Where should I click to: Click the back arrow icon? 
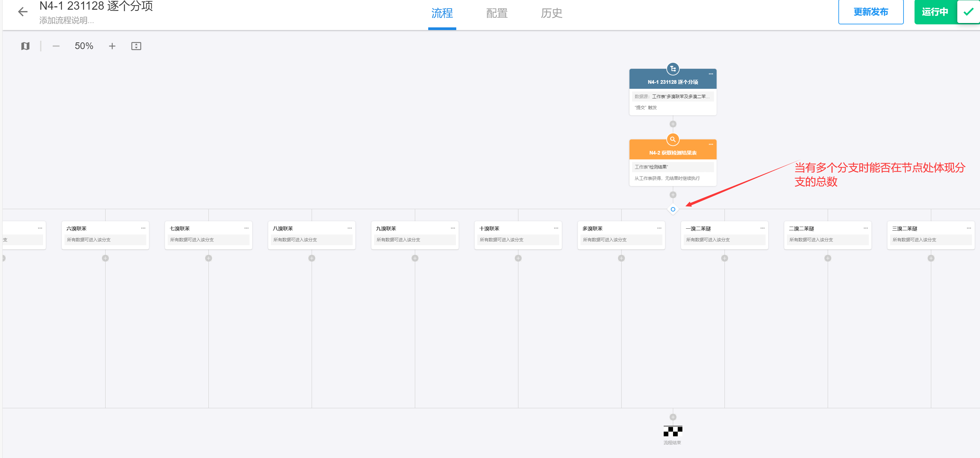tap(23, 12)
